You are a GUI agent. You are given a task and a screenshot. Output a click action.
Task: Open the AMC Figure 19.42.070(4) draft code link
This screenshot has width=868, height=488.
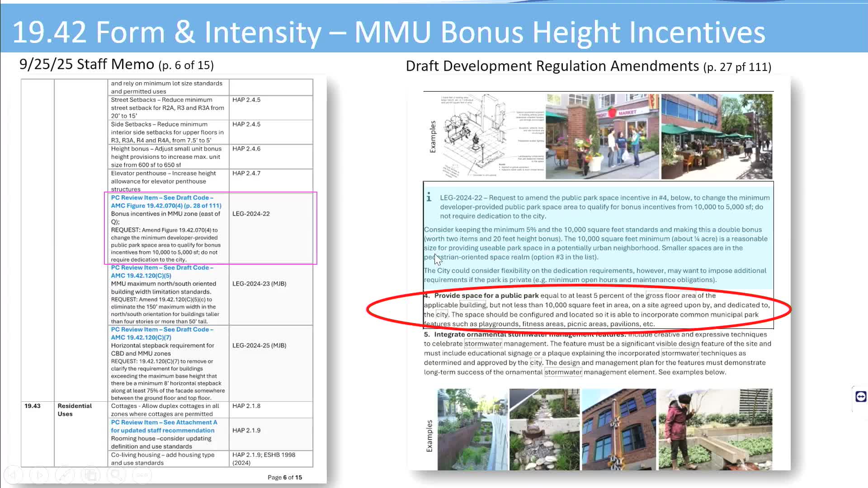pyautogui.click(x=166, y=202)
